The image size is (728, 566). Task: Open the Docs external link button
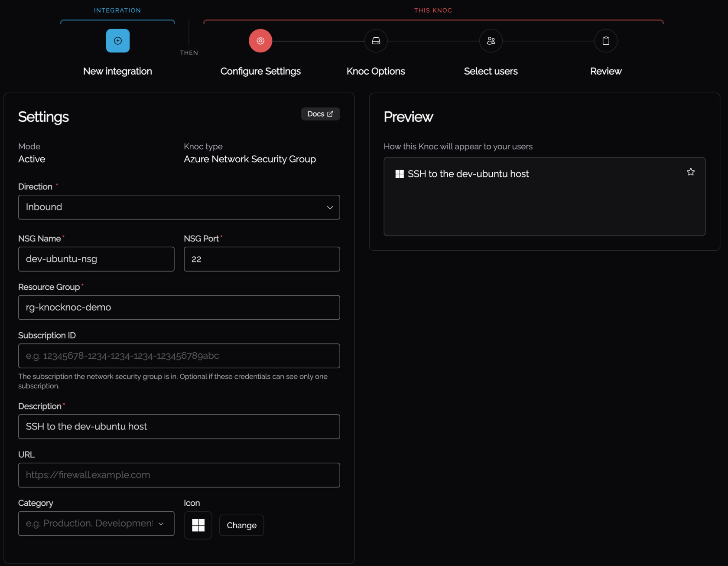pos(321,114)
